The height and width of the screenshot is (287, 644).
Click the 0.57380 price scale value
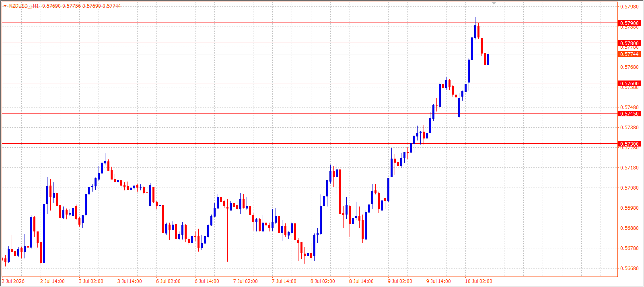pos(629,128)
